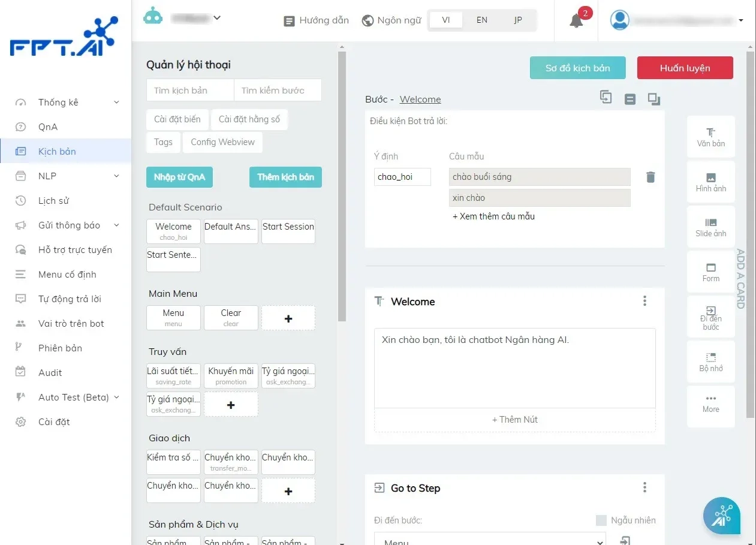Switch language to VI
Viewport: 756px width, 545px height.
(446, 20)
